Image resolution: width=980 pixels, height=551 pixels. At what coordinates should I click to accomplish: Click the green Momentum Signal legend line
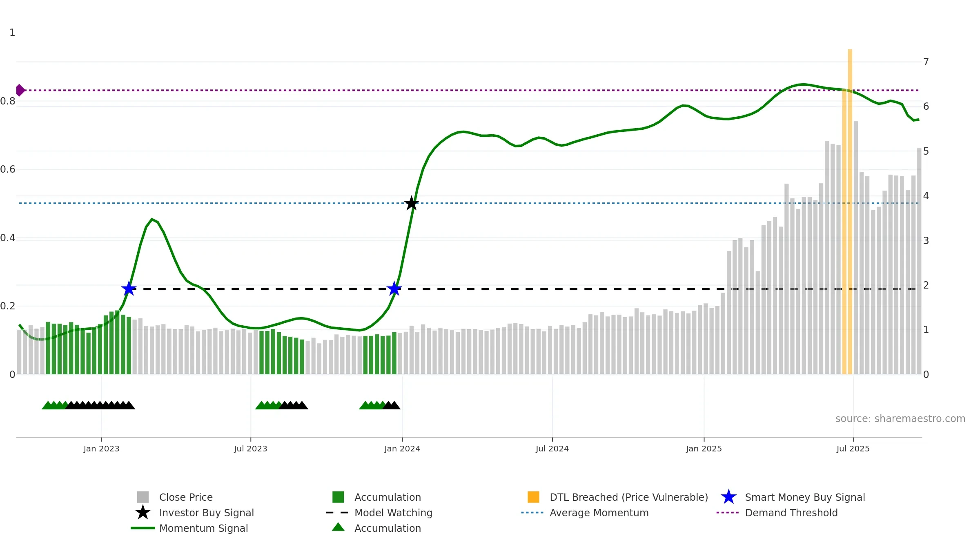143,528
